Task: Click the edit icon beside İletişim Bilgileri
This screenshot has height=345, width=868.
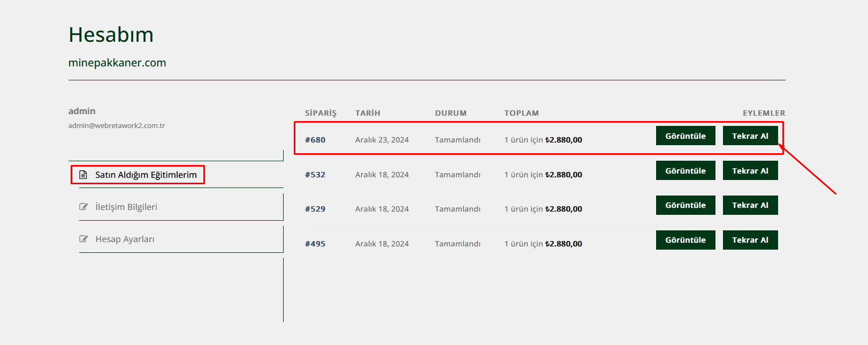Action: 83,207
